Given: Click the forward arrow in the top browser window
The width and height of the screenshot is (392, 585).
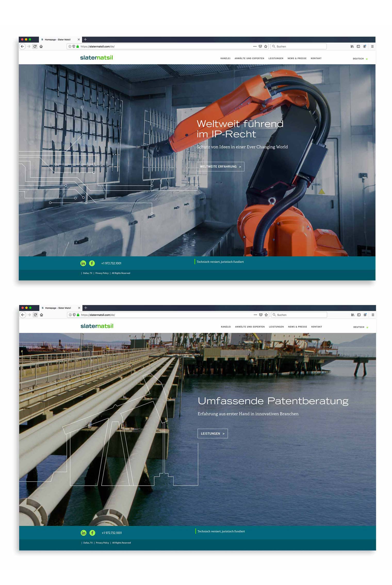Looking at the screenshot, I should coord(29,46).
